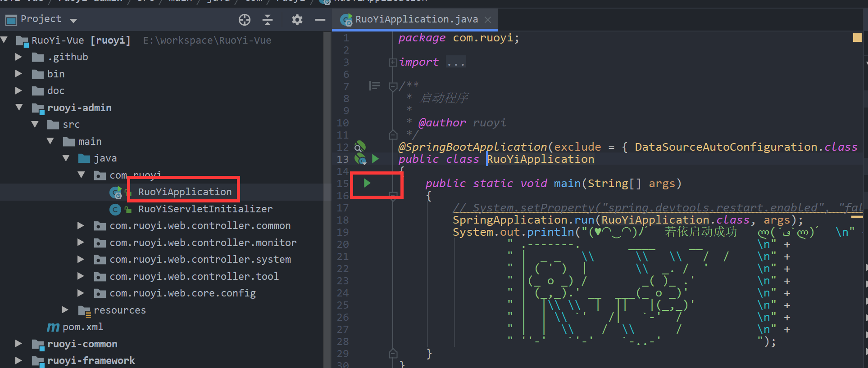Click the bin folder icon

(38, 74)
